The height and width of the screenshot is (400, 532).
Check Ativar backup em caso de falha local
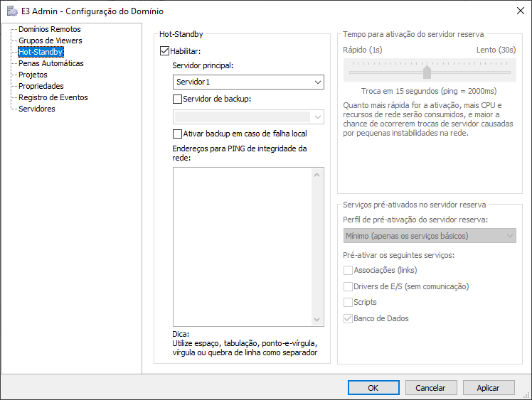pyautogui.click(x=177, y=134)
